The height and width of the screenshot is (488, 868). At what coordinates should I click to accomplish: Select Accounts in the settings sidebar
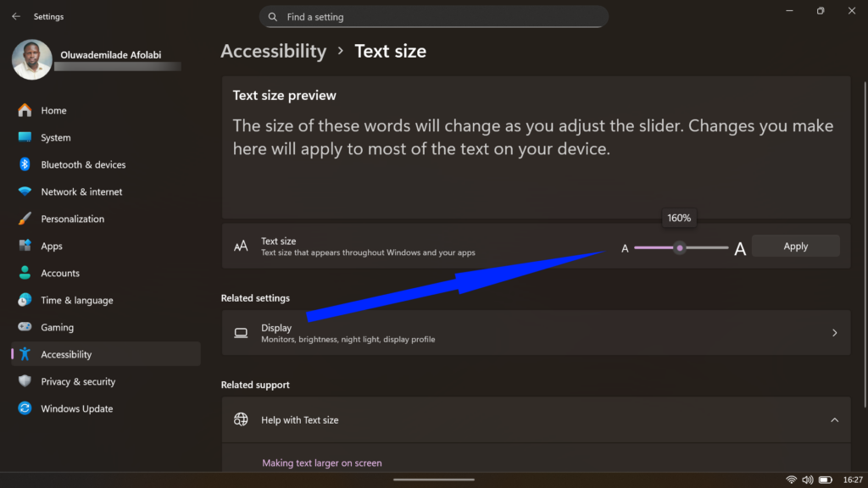pyautogui.click(x=60, y=273)
